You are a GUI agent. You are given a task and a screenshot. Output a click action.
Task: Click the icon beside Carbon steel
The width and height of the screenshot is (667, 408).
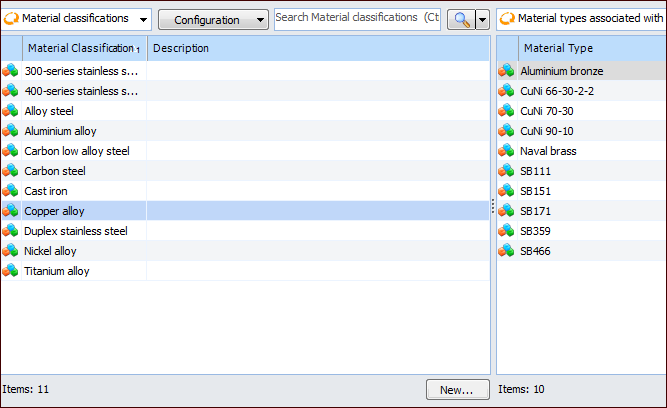[10, 171]
